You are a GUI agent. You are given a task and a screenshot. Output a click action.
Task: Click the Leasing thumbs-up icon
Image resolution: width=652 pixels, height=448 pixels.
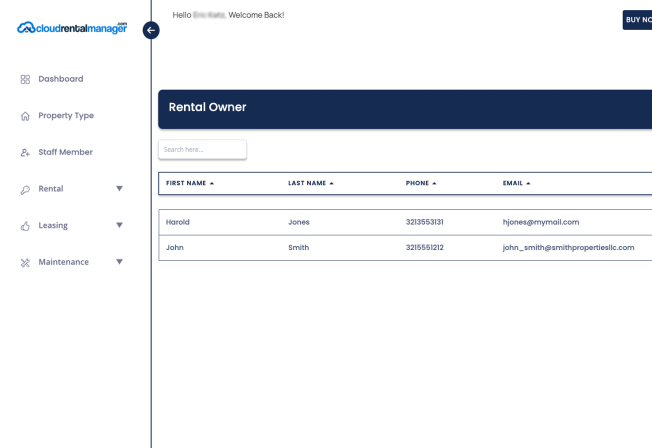25,226
